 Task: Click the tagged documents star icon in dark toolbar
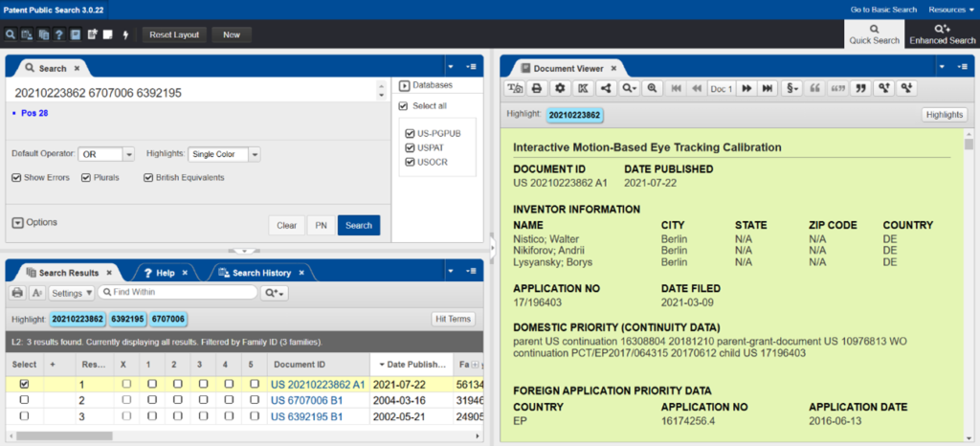point(92,35)
